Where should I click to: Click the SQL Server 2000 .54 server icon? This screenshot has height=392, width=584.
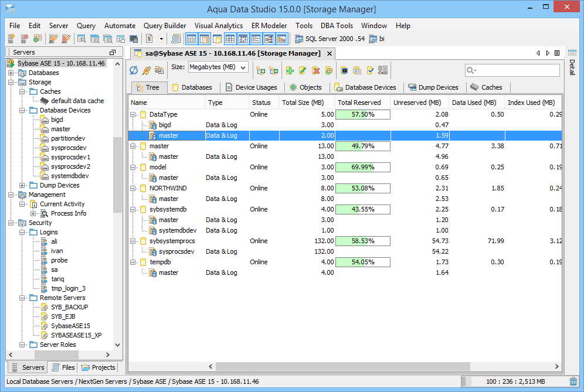tap(300, 39)
